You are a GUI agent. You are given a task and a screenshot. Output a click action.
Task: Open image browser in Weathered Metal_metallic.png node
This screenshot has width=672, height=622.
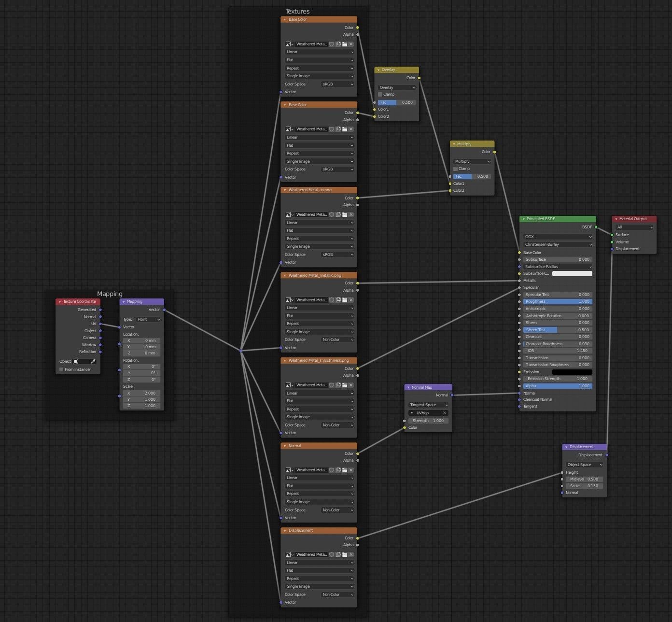point(289,300)
